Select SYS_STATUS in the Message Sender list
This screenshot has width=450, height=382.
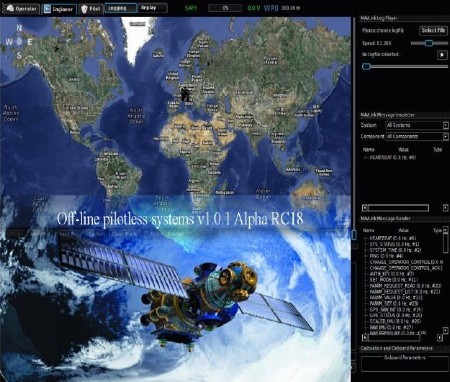tap(392, 244)
